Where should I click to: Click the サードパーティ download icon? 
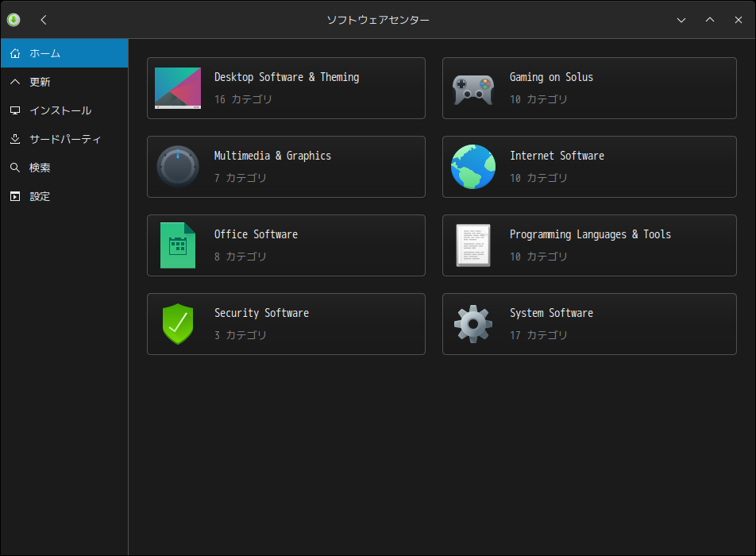[15, 139]
